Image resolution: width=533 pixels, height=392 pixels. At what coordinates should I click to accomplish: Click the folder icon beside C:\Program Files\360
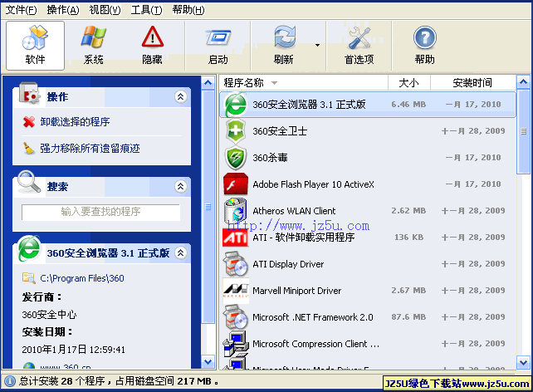[29, 278]
